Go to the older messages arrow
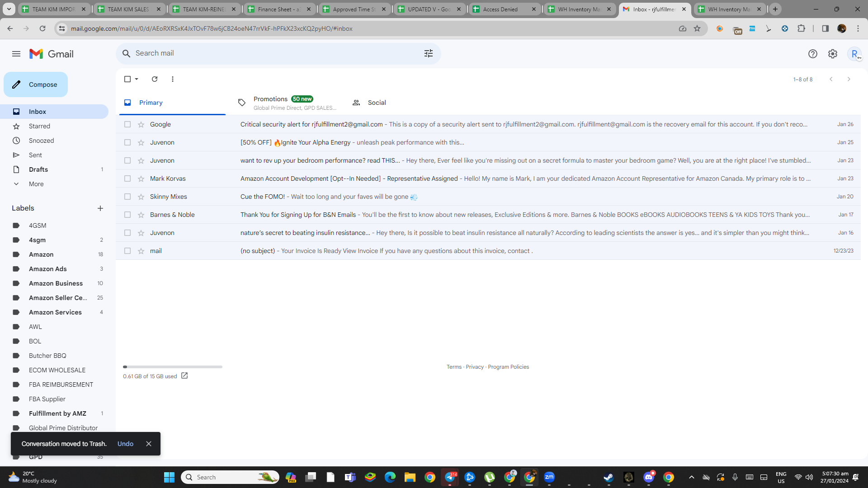Viewport: 868px width, 488px height. [849, 79]
